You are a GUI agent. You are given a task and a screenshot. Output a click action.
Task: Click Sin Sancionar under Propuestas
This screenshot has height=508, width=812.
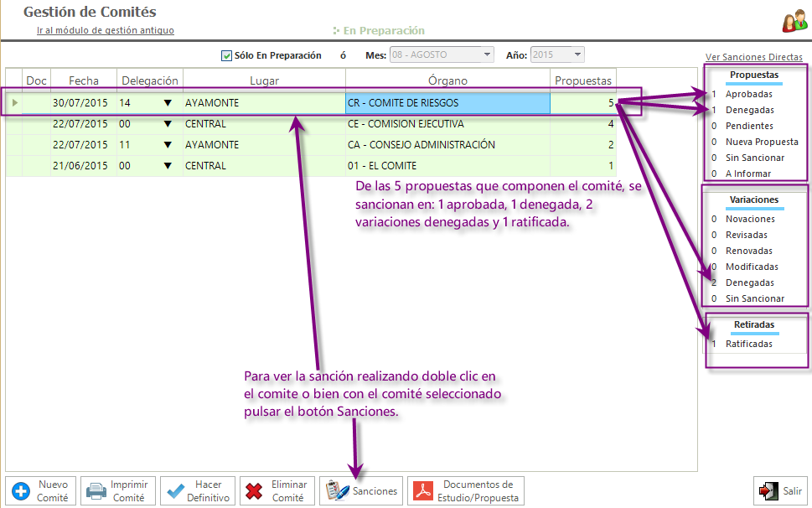(754, 158)
